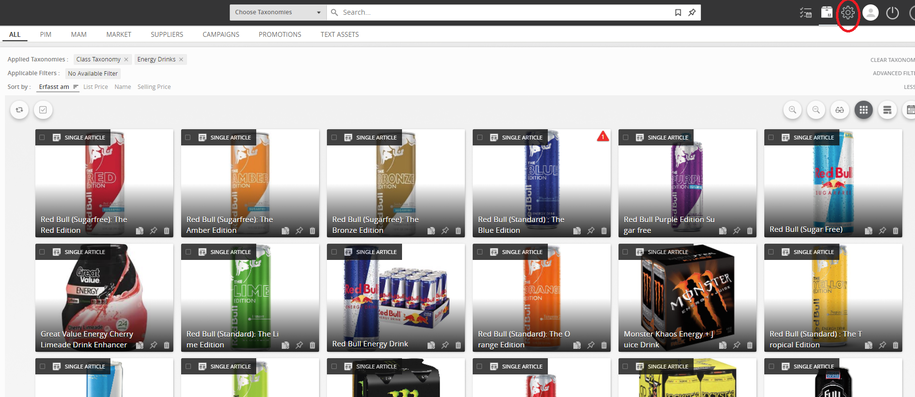The image size is (915, 397).
Task: Remove the Energy Drinks taxonomy chip
Action: 181,60
